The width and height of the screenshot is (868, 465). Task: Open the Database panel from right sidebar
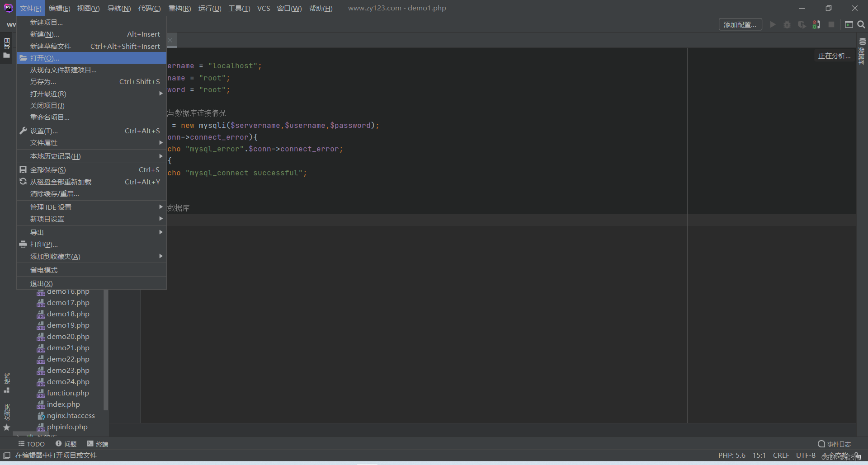[x=862, y=51]
